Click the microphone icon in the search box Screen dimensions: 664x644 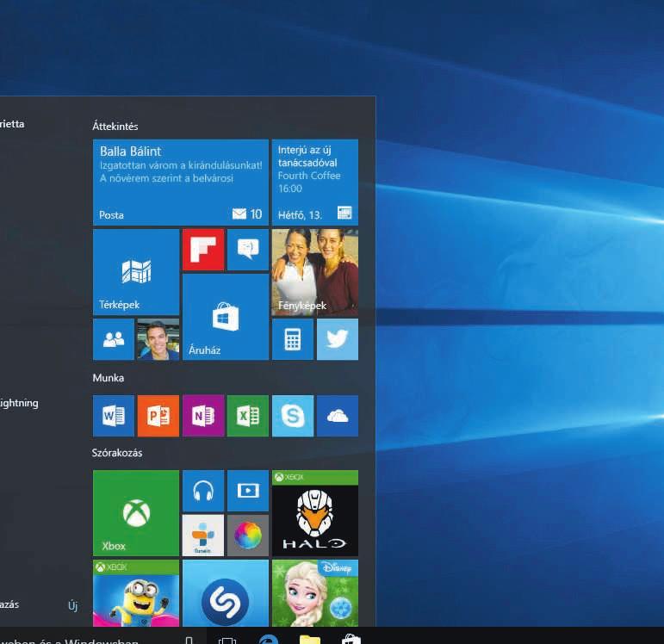189,640
